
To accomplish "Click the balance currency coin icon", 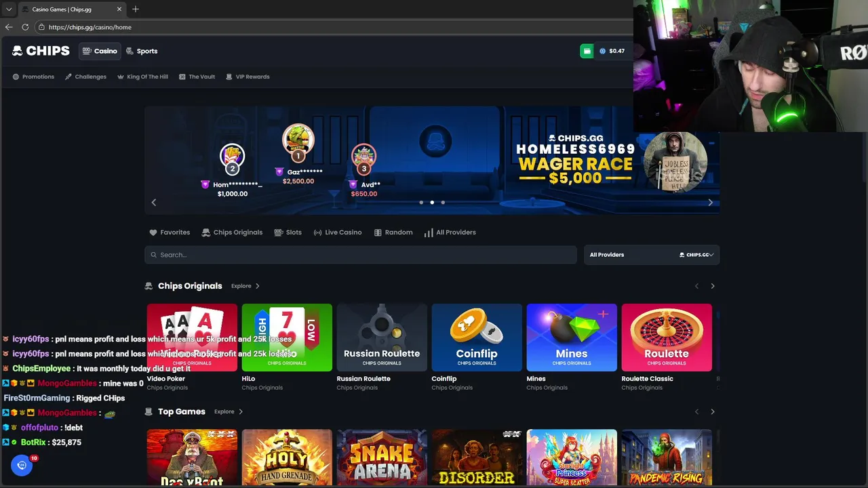I will [602, 51].
